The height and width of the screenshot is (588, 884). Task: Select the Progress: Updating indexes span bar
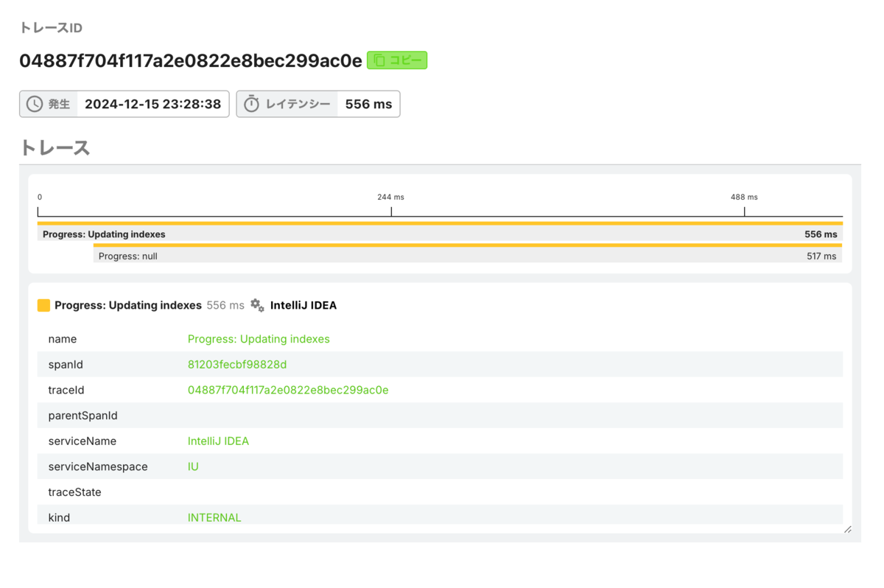coord(440,231)
